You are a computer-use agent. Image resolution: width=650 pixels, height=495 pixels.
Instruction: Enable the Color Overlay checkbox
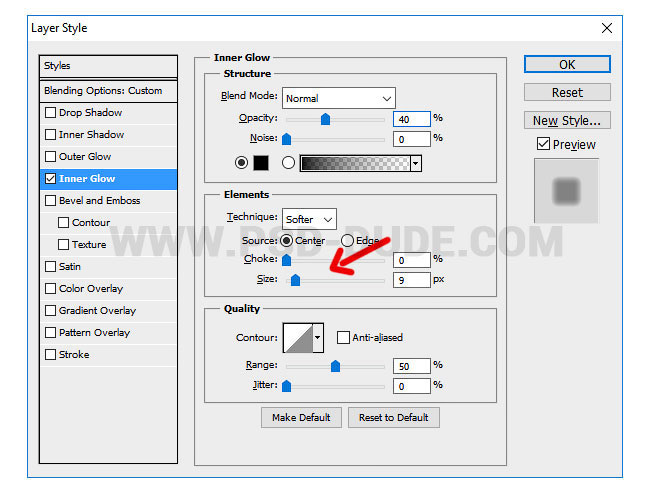tap(50, 288)
